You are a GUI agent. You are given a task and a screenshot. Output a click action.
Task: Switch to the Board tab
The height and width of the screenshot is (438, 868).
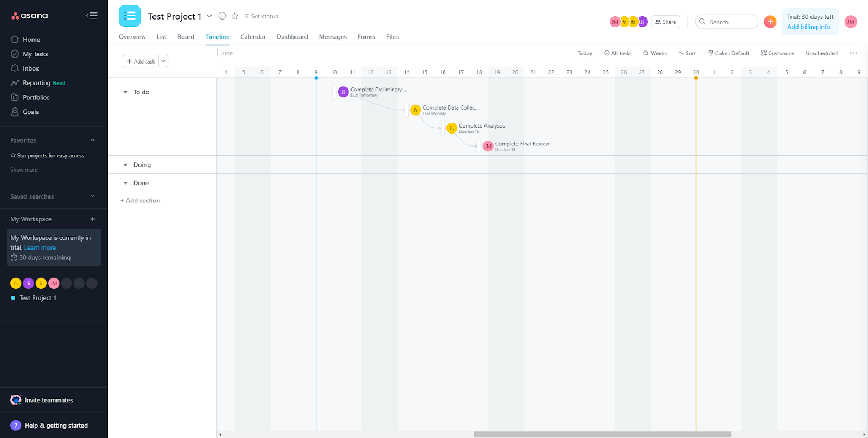pos(186,37)
